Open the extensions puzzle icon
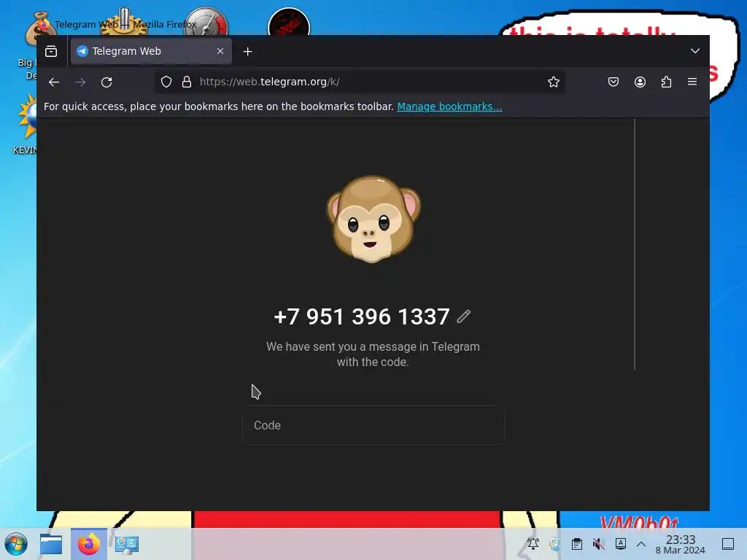Viewport: 747px width, 560px height. pyautogui.click(x=666, y=82)
